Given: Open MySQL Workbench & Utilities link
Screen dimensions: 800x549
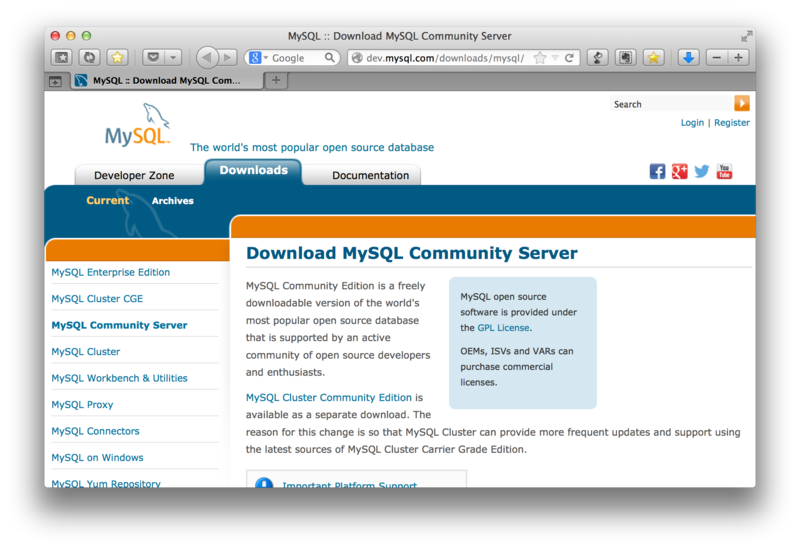Looking at the screenshot, I should point(119,379).
